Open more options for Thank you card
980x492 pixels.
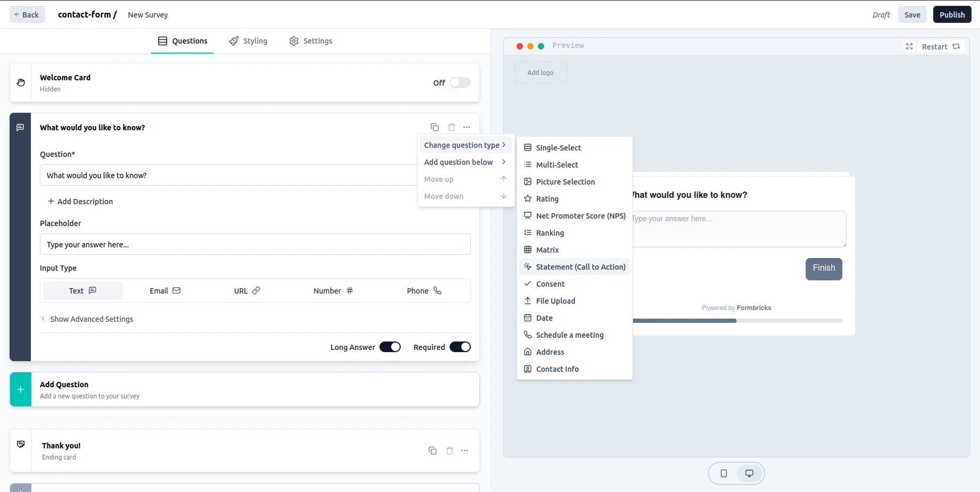(464, 451)
